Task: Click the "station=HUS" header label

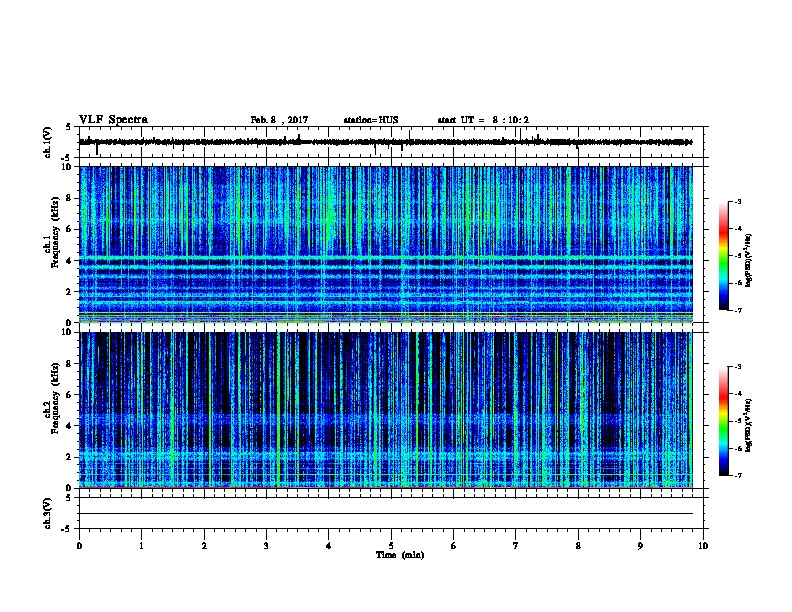Action: click(x=371, y=120)
